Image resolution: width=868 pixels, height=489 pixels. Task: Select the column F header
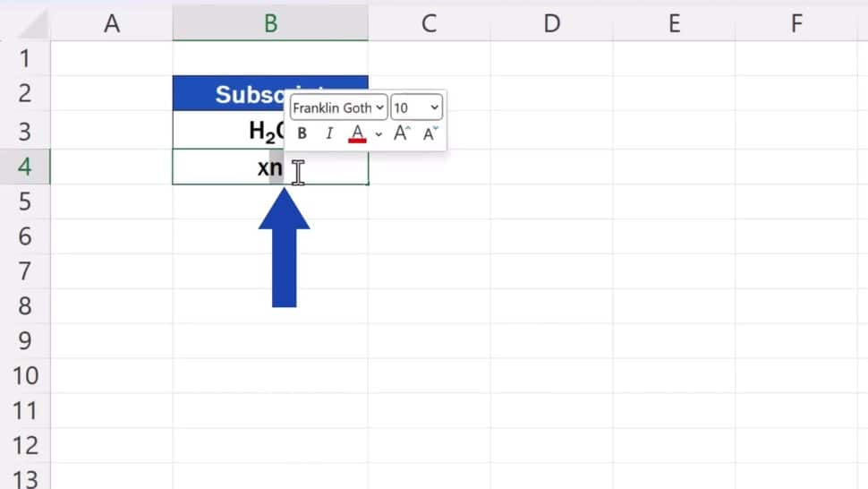click(x=796, y=23)
